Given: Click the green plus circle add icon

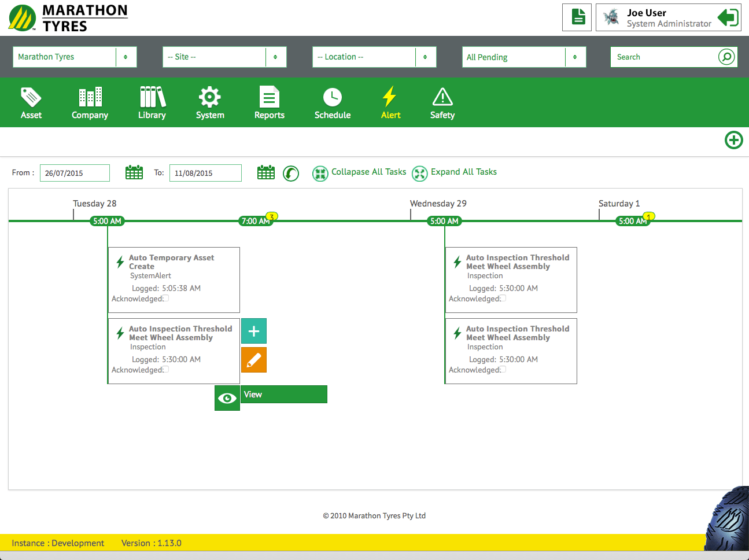Looking at the screenshot, I should 733,140.
